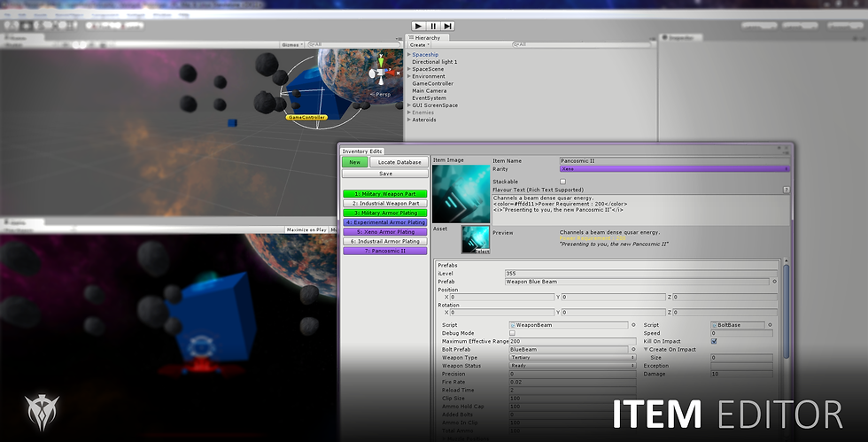Screen dimensions: 868x442
Task: Open object picker beside WeaponBeam script
Action: pyautogui.click(x=633, y=325)
